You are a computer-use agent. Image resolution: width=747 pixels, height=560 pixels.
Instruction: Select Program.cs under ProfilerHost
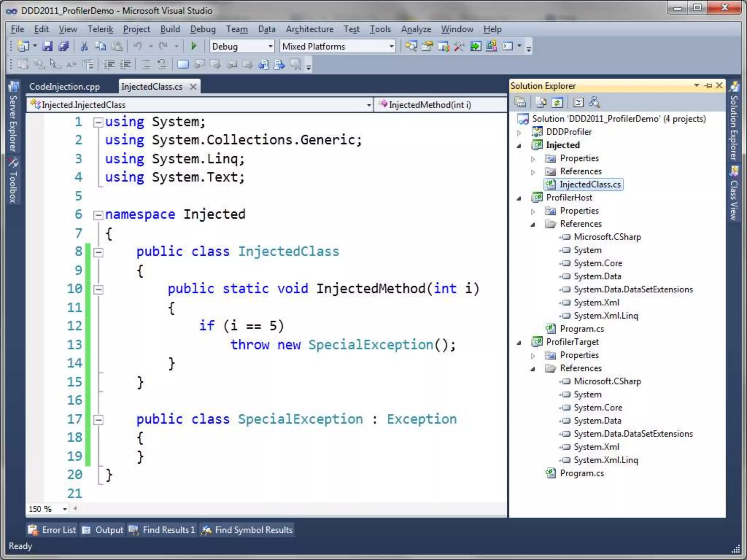581,329
